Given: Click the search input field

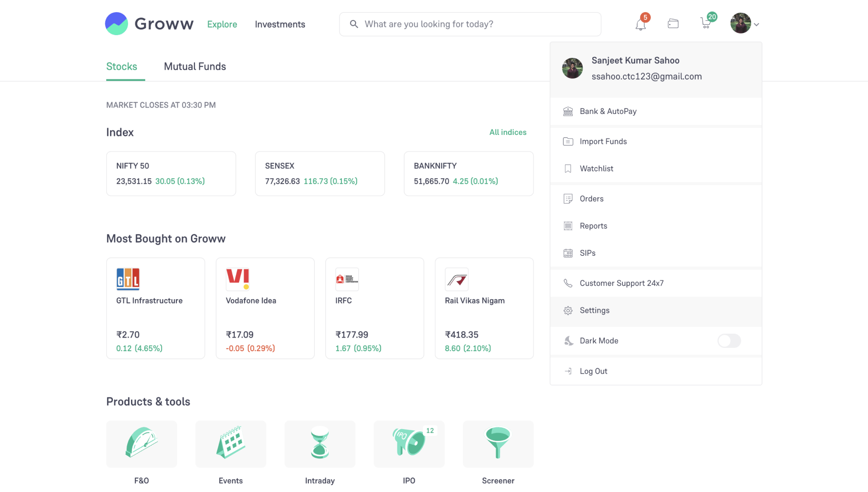Looking at the screenshot, I should pos(470,24).
